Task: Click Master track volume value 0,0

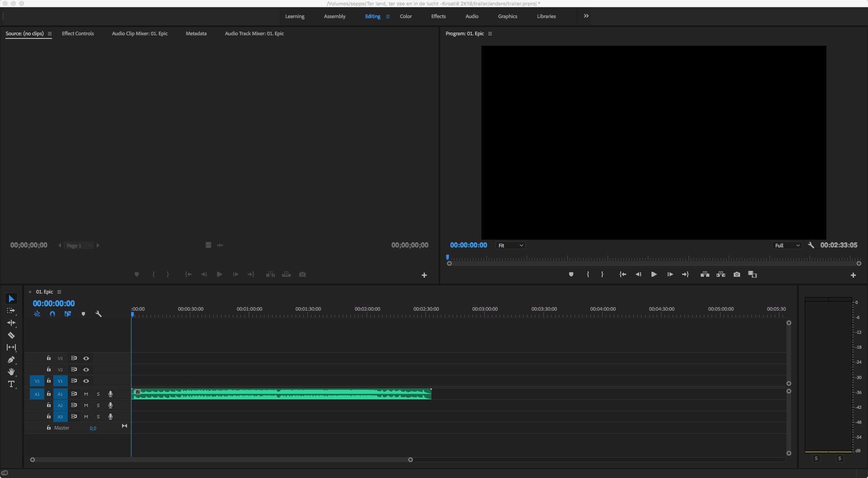Action: (x=93, y=428)
